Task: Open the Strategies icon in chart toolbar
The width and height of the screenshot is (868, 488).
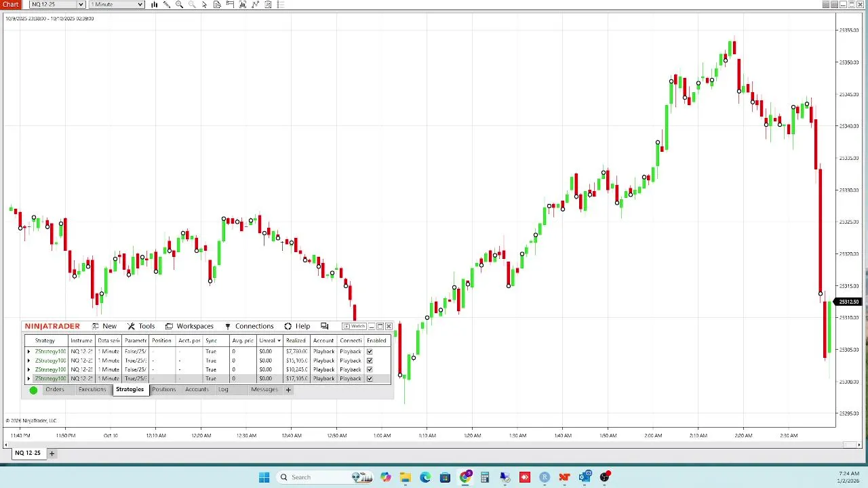Action: pyautogui.click(x=255, y=5)
